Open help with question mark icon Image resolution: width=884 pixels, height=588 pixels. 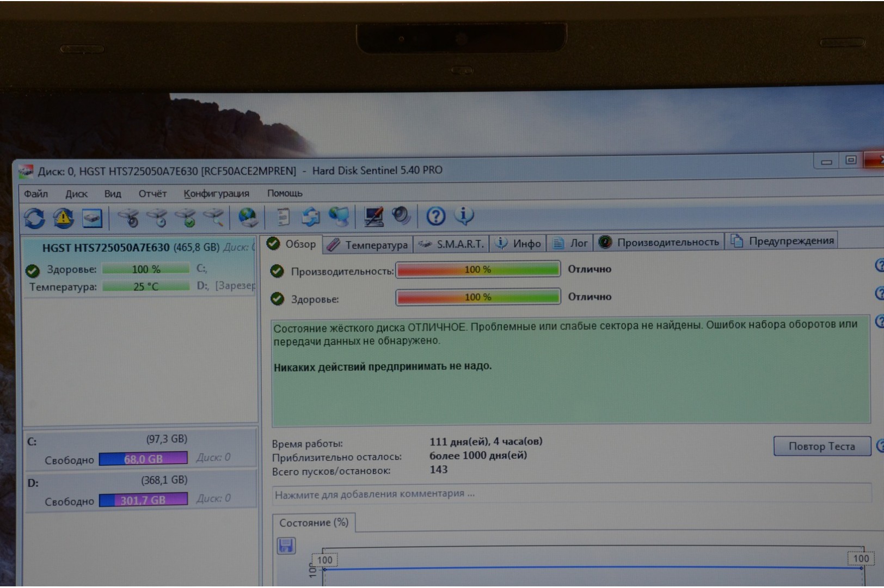[435, 216]
